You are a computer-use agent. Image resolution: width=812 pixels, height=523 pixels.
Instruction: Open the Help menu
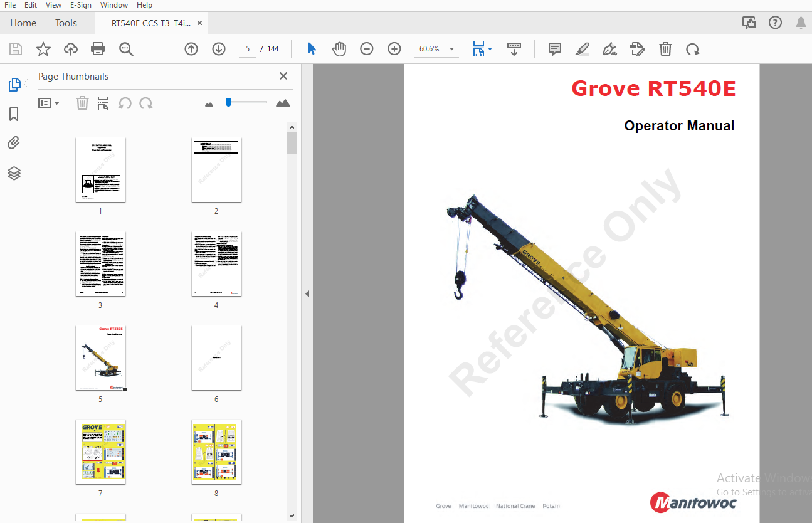pyautogui.click(x=144, y=5)
